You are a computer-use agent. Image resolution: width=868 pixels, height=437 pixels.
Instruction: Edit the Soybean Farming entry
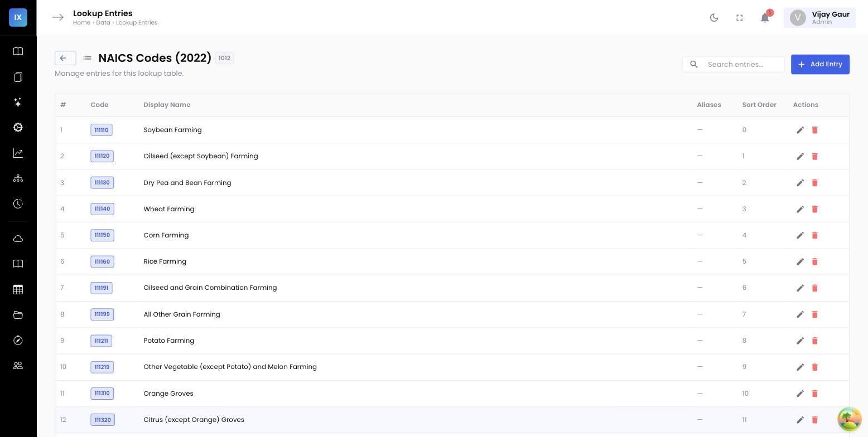click(800, 130)
